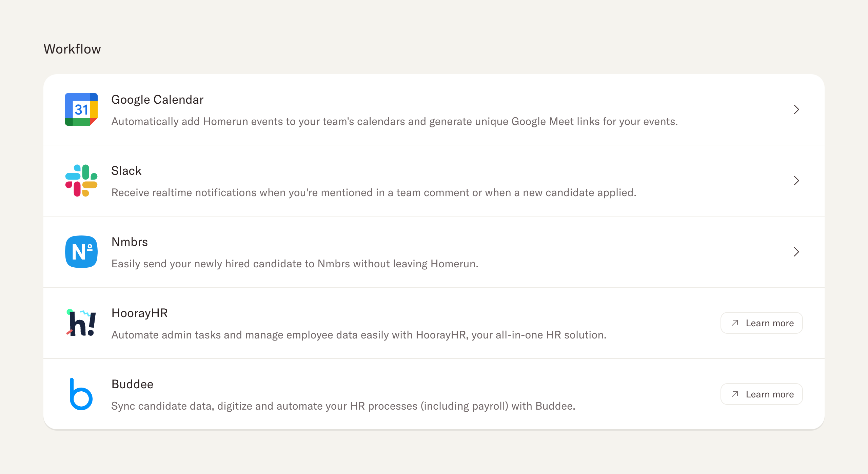Expand Google Calendar integration via chevron
Image resolution: width=868 pixels, height=474 pixels.
(x=796, y=109)
